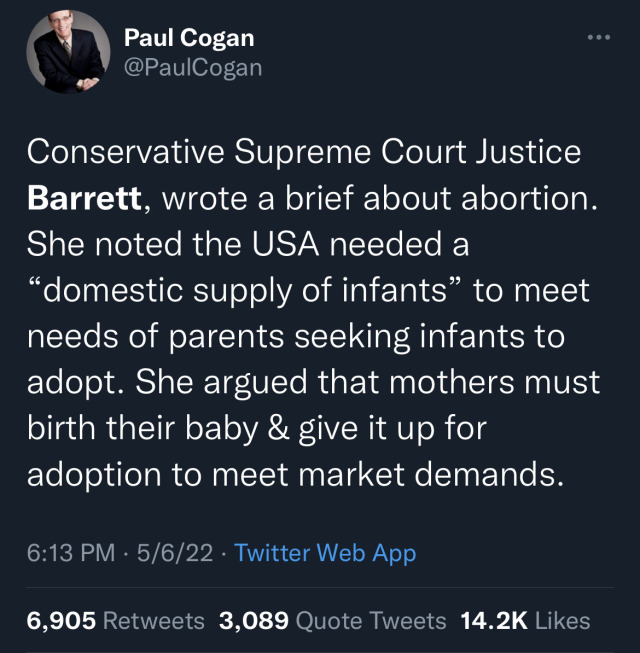
Task: Open the Twitter Web App source link
Action: click(x=325, y=553)
